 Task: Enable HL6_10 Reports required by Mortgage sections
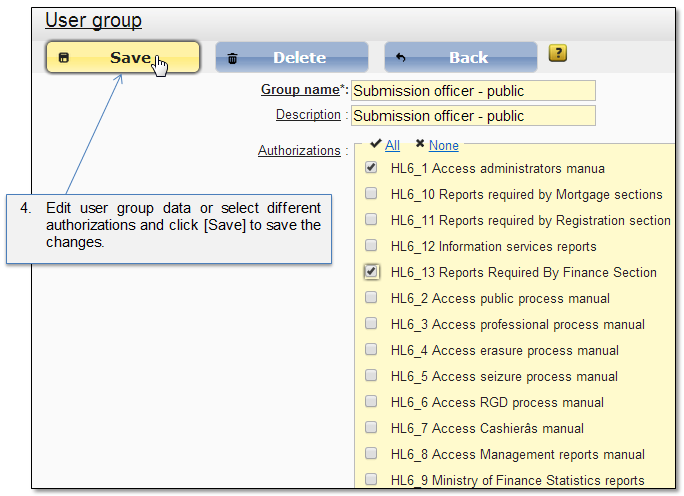(371, 194)
